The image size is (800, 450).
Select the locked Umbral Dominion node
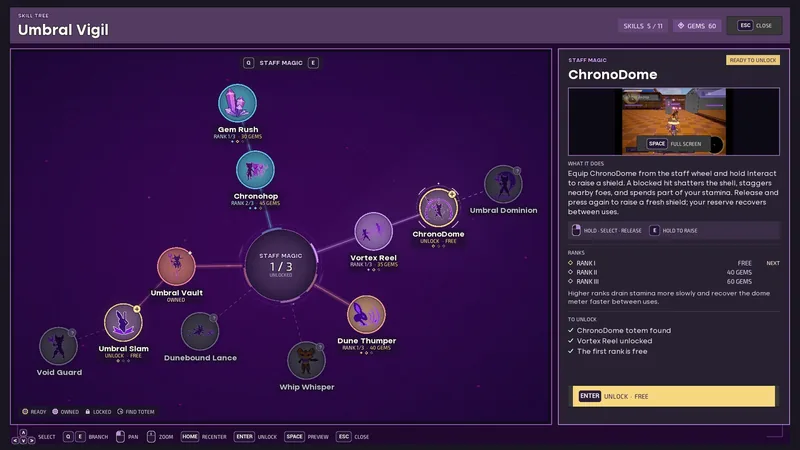click(x=503, y=184)
